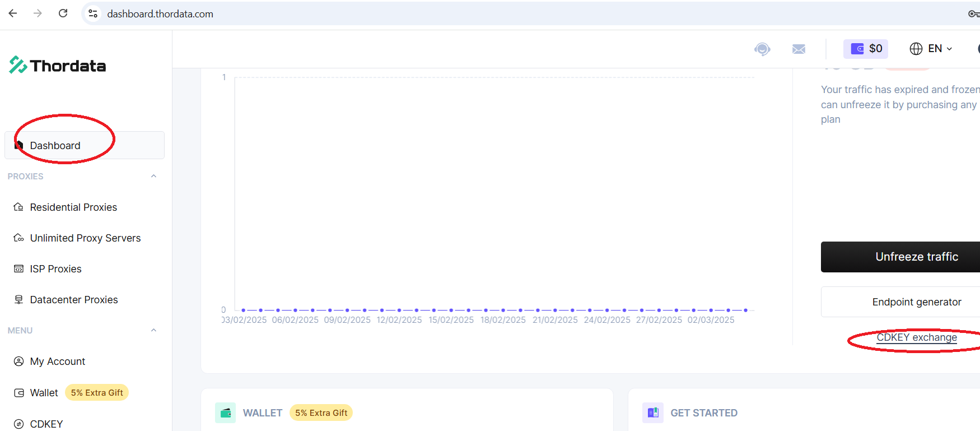The width and height of the screenshot is (980, 431).
Task: Click the Endpoint generator button
Action: tap(900, 302)
